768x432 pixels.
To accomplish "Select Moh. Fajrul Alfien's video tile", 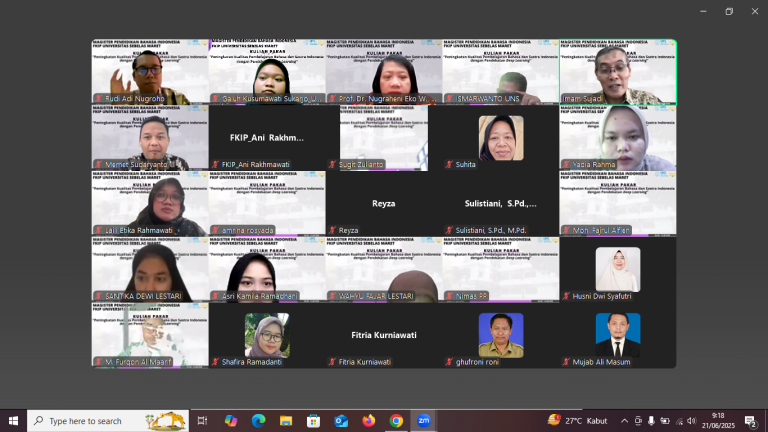I will [x=618, y=204].
